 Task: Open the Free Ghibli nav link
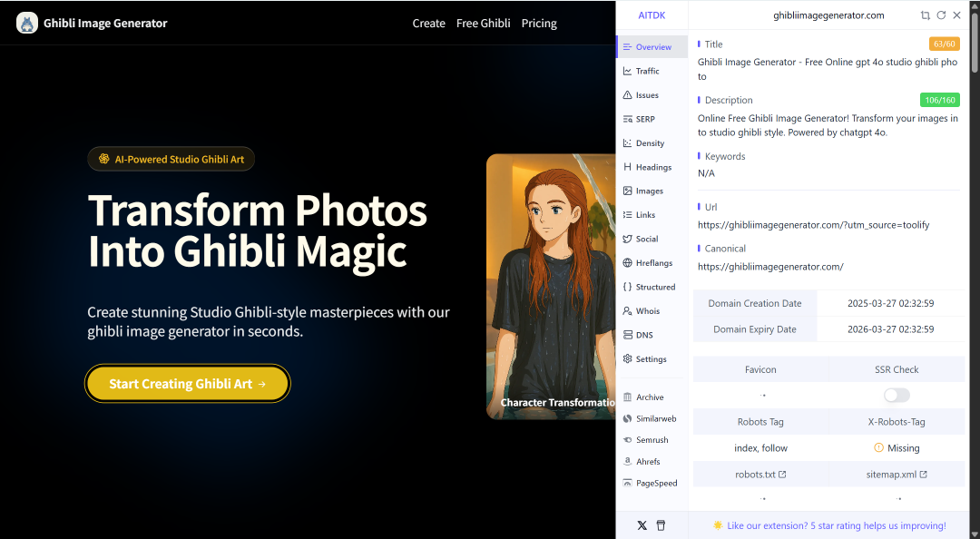coord(483,23)
